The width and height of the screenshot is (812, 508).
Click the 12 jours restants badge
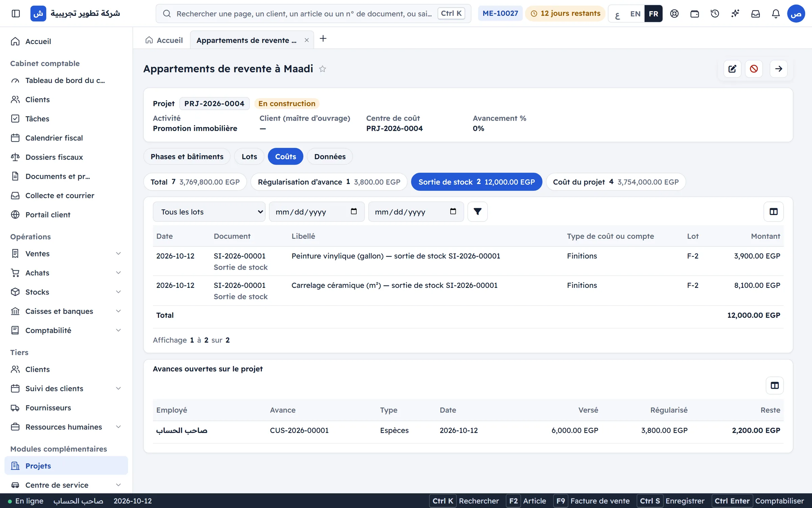coord(565,14)
